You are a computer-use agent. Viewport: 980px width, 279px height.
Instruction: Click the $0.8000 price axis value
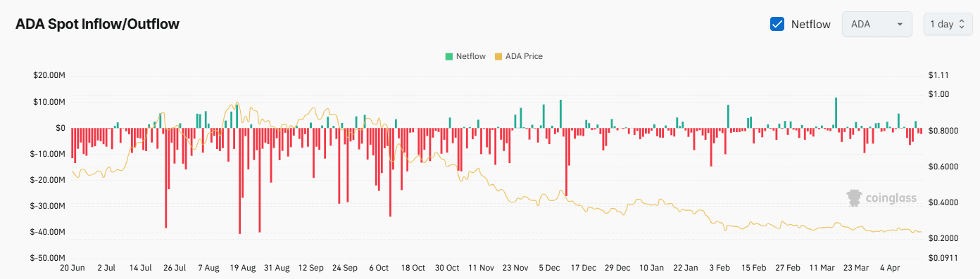pyautogui.click(x=943, y=131)
